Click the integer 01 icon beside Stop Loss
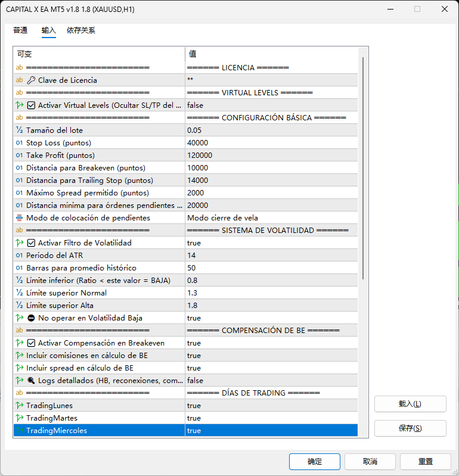This screenshot has width=459, height=476. pos(20,142)
